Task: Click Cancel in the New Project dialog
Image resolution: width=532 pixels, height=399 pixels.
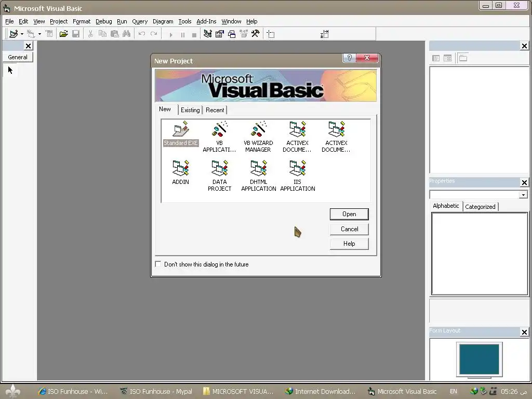Action: pos(349,229)
